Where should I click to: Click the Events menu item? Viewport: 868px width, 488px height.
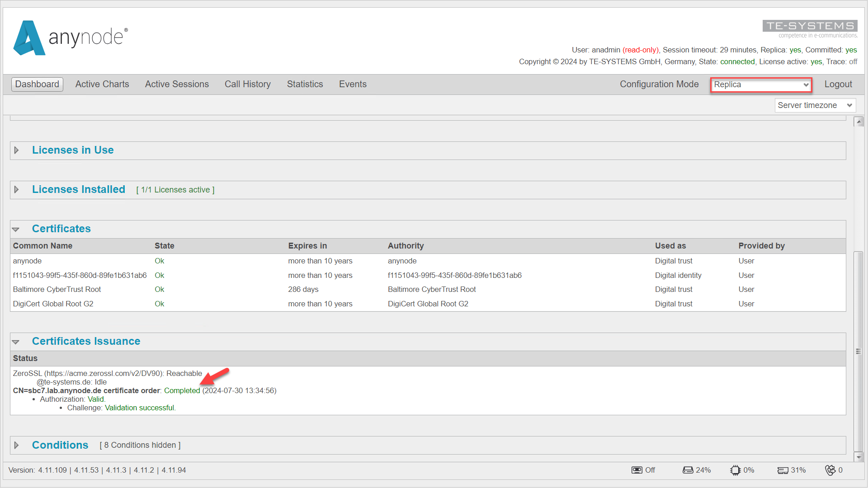(x=352, y=84)
